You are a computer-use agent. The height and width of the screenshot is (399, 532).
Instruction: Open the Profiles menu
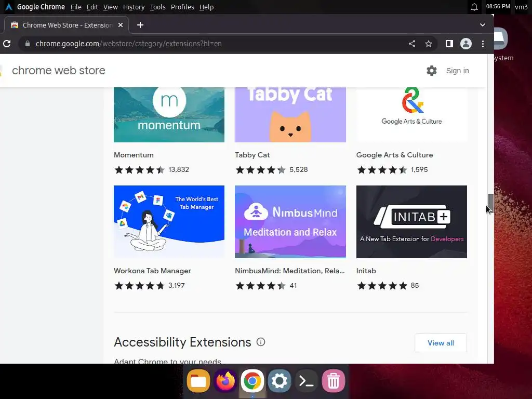point(182,7)
